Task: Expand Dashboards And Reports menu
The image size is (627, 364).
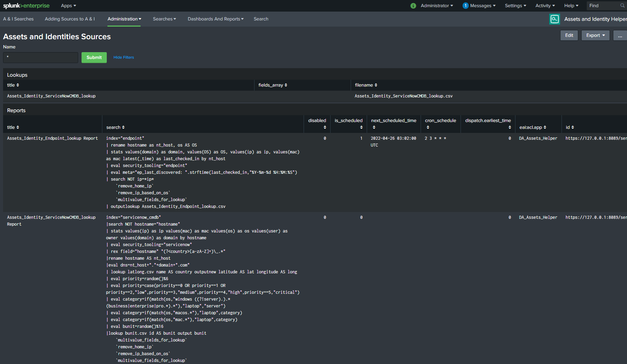Action: pos(216,19)
